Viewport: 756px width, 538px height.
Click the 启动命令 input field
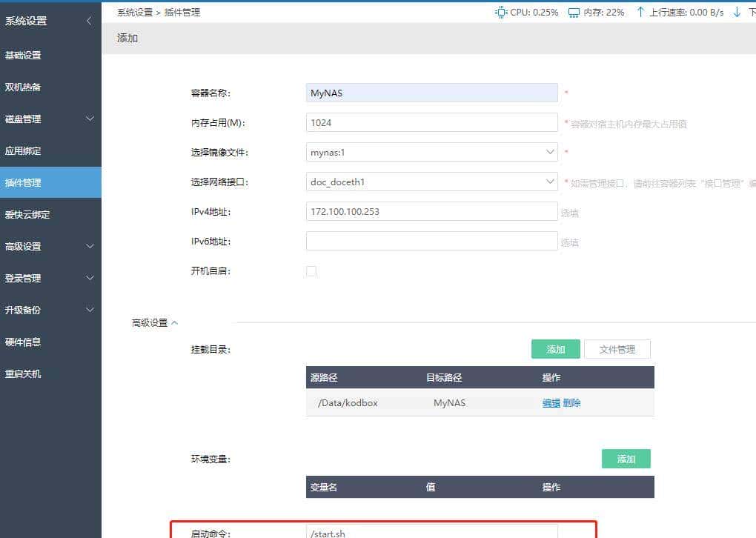[430, 533]
